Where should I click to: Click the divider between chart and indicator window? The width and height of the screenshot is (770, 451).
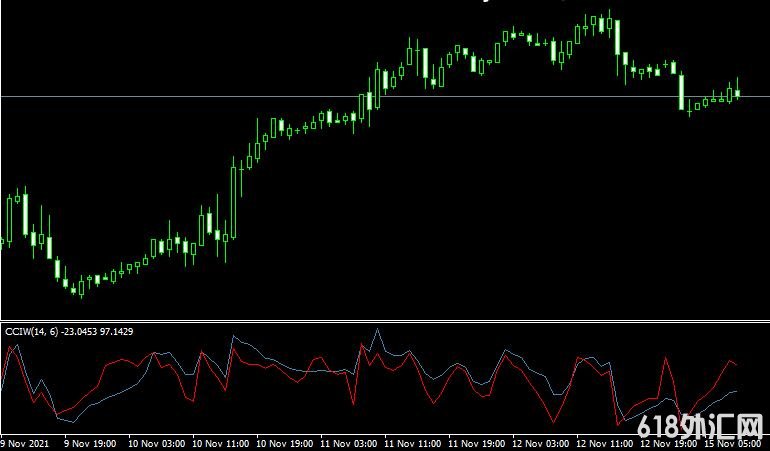385,321
